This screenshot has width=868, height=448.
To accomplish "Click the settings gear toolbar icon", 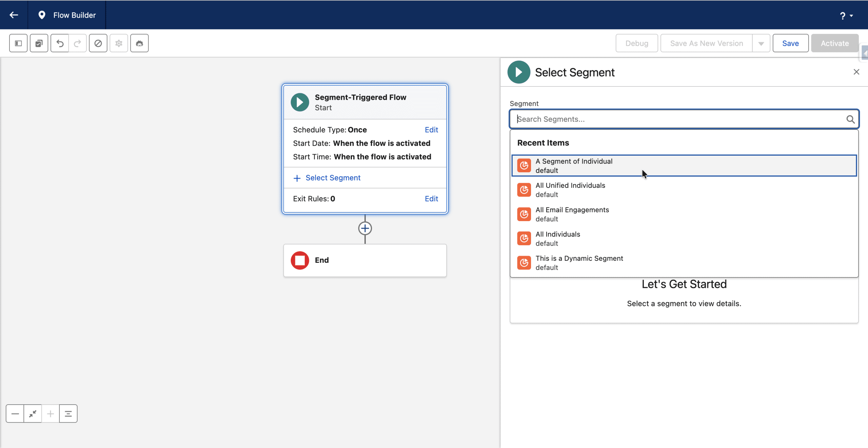I will pyautogui.click(x=119, y=43).
